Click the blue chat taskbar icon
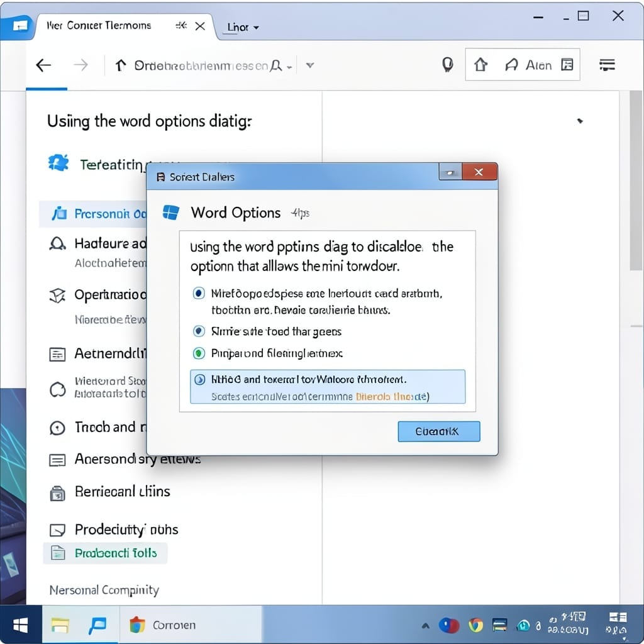 click(97, 626)
